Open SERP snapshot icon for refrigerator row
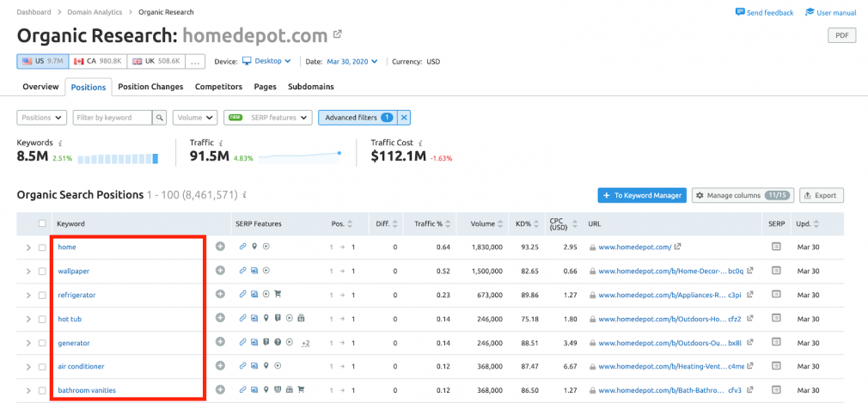The height and width of the screenshot is (403, 868). point(776,295)
